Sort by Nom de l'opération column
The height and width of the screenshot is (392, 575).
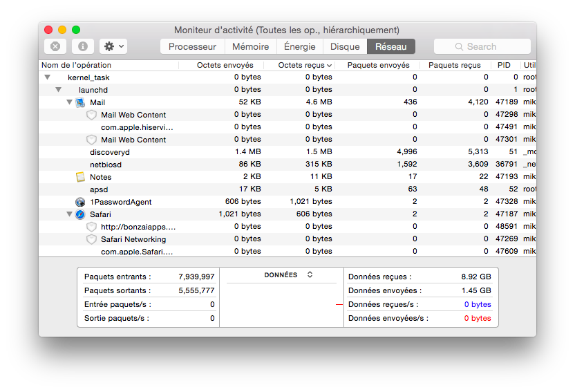109,65
